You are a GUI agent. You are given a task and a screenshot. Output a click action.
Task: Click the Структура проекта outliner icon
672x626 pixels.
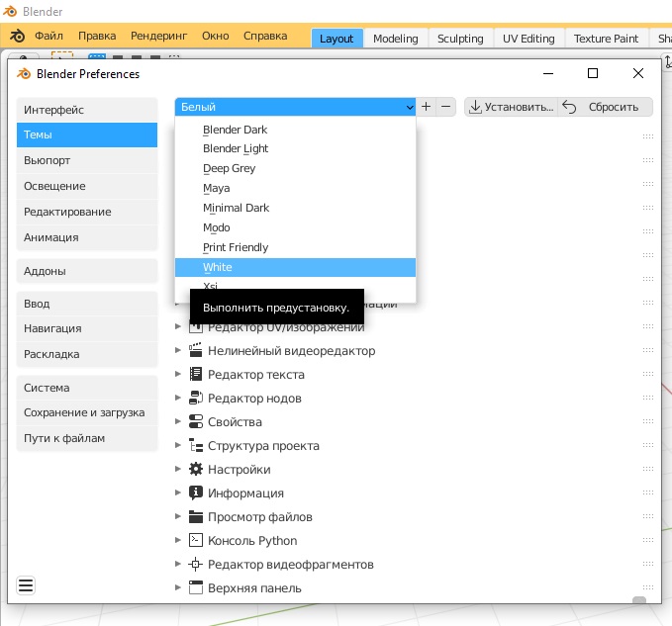[196, 445]
